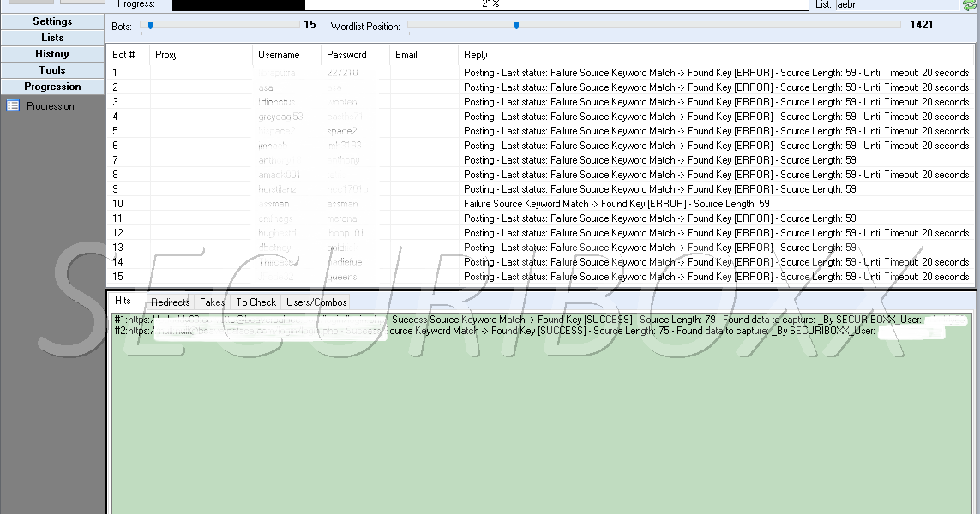Viewport: 980px width, 514px height.
Task: Adjust the Bots slider handle
Action: coord(150,26)
